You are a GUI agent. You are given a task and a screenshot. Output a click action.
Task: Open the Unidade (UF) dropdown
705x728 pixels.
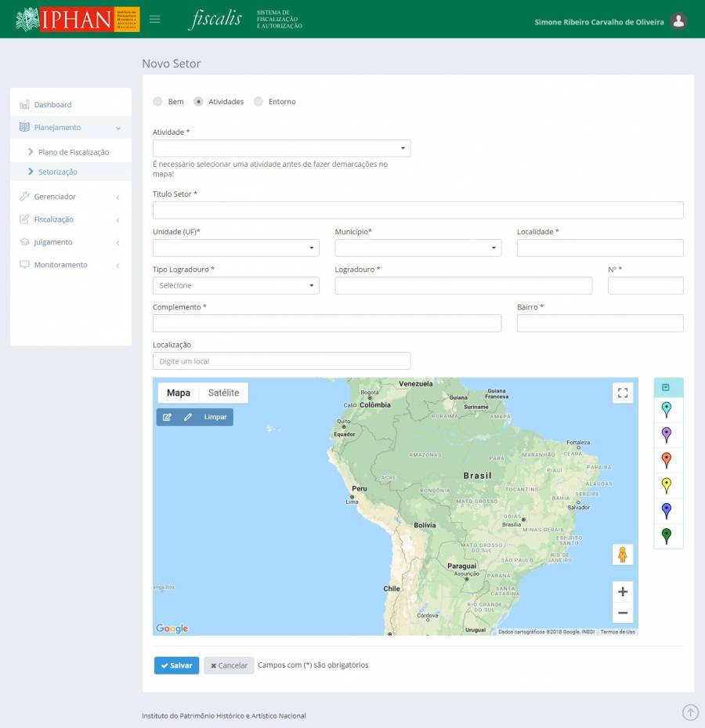(x=236, y=248)
